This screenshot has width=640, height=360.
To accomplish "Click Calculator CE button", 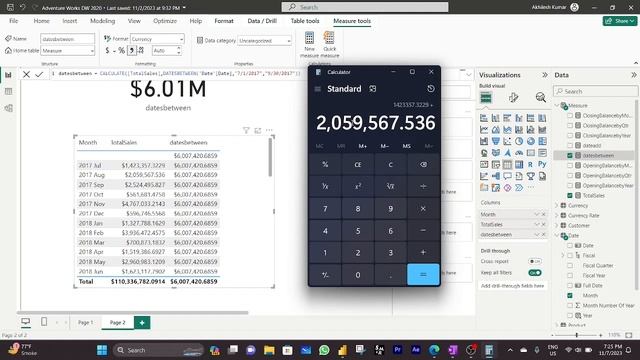I will point(358,164).
